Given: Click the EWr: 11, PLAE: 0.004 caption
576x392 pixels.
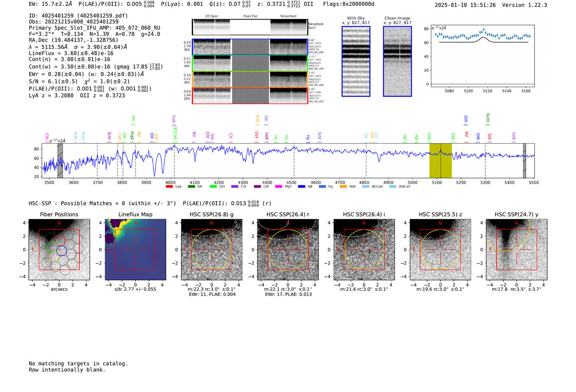Looking at the screenshot, I should [212, 295].
